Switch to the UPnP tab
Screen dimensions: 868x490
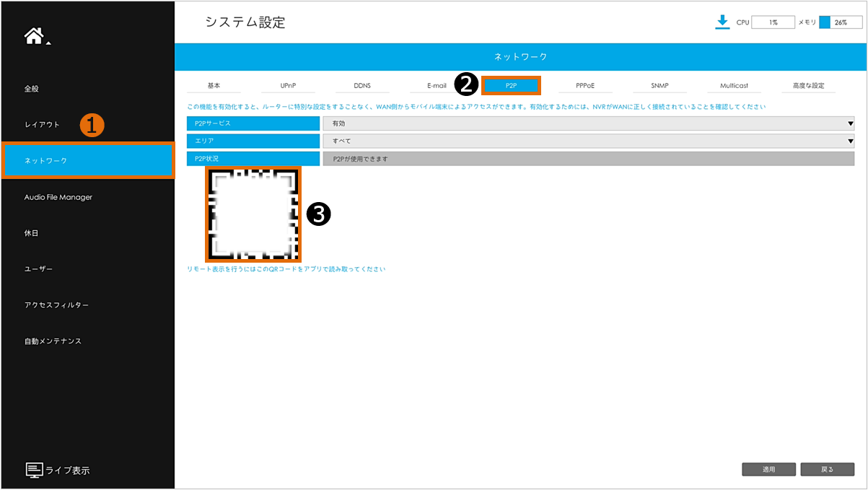(288, 86)
